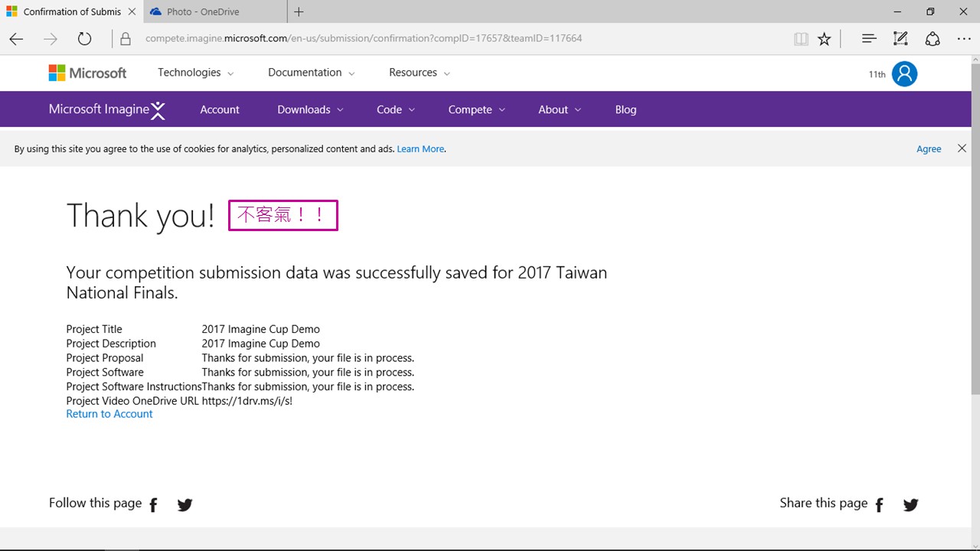Open the Hub lines icon
This screenshot has height=551, width=980.
tap(869, 38)
